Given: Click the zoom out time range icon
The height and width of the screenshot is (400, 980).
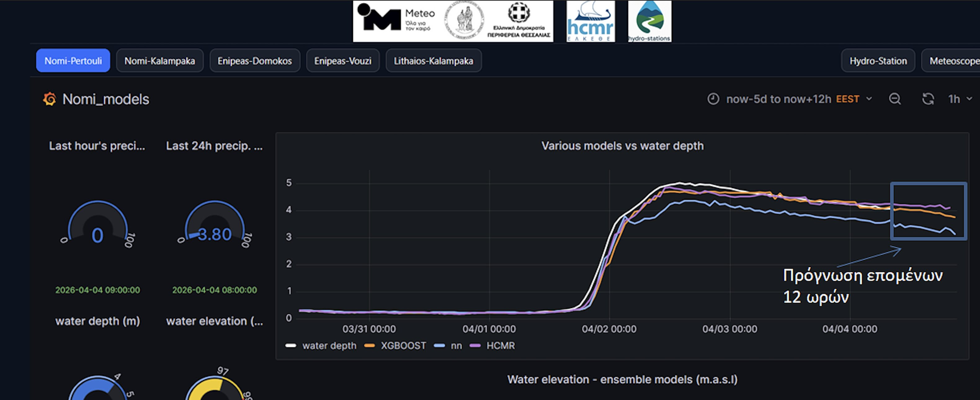Looking at the screenshot, I should pyautogui.click(x=894, y=99).
